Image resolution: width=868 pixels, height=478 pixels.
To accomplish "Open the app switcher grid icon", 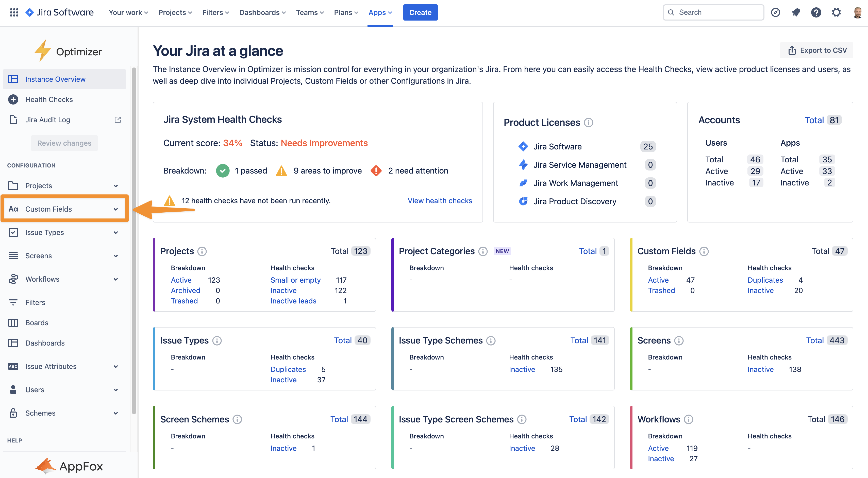I will pyautogui.click(x=14, y=12).
